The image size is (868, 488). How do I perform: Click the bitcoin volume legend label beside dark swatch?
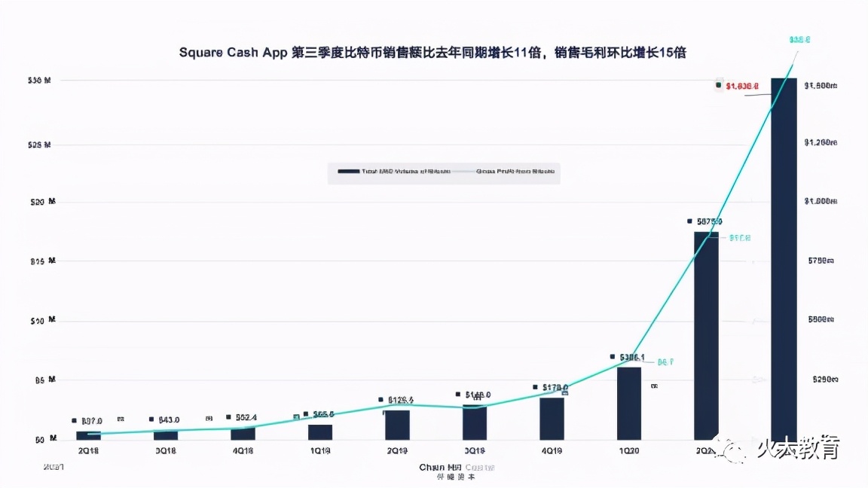pyautogui.click(x=406, y=172)
